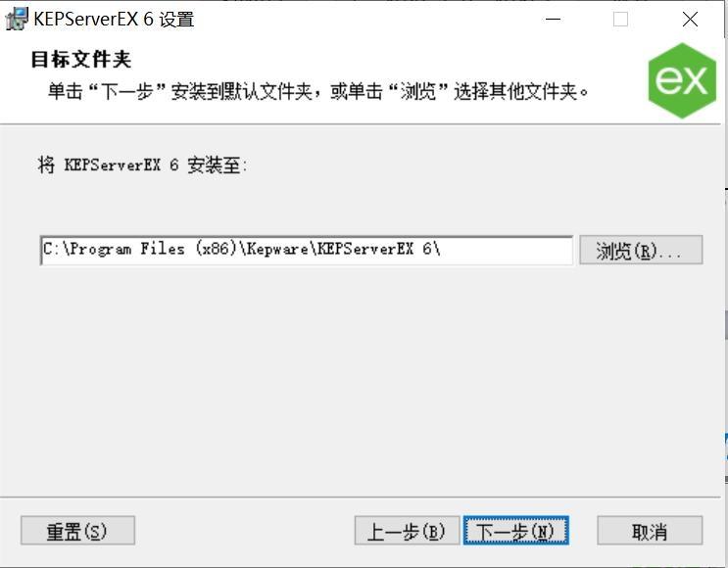Minimize the KEPServerEX 6 setup window
This screenshot has height=568, width=728.
pos(553,20)
